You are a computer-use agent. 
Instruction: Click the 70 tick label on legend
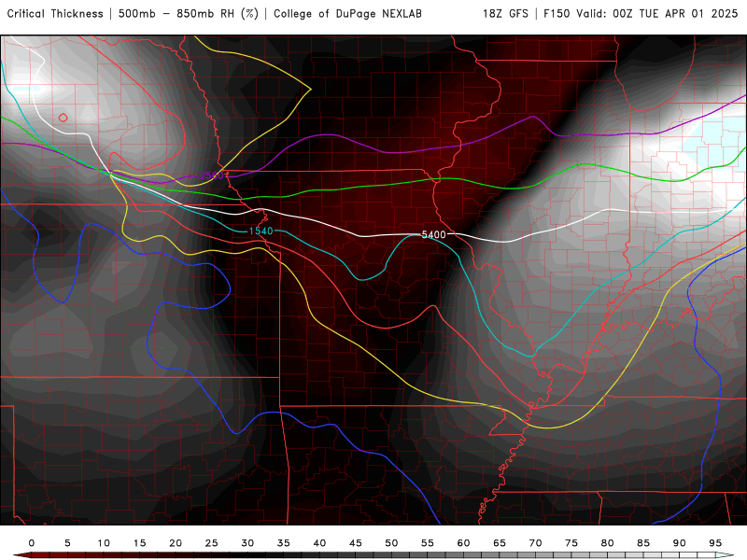535,543
